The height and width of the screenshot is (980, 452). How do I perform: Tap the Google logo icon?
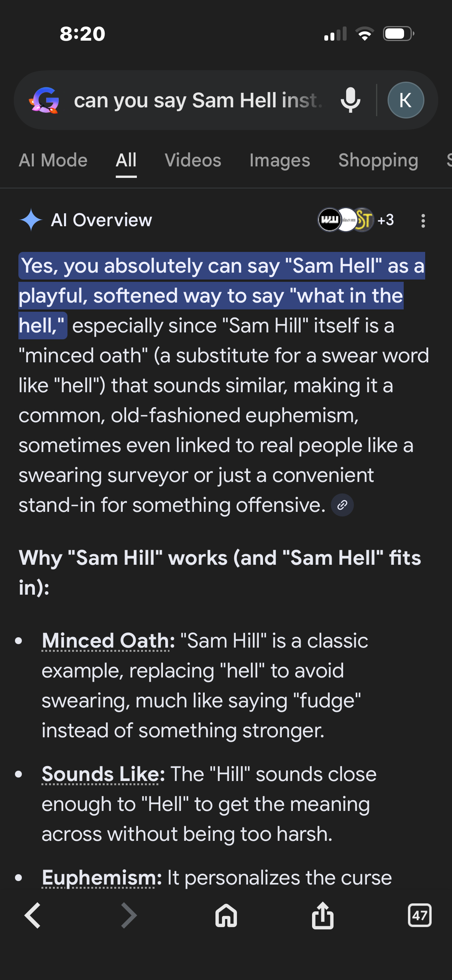(x=44, y=100)
